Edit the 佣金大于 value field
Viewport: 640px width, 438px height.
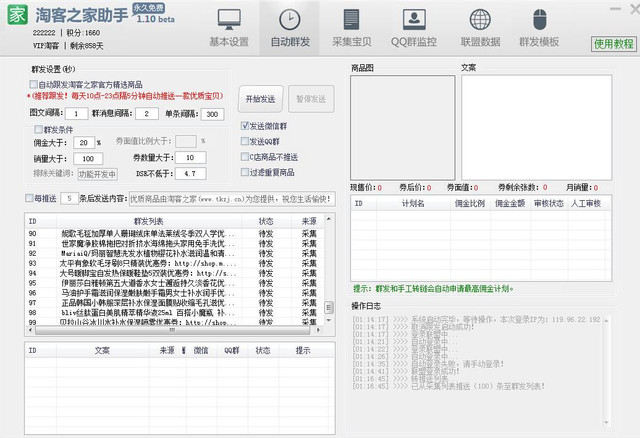[84, 142]
